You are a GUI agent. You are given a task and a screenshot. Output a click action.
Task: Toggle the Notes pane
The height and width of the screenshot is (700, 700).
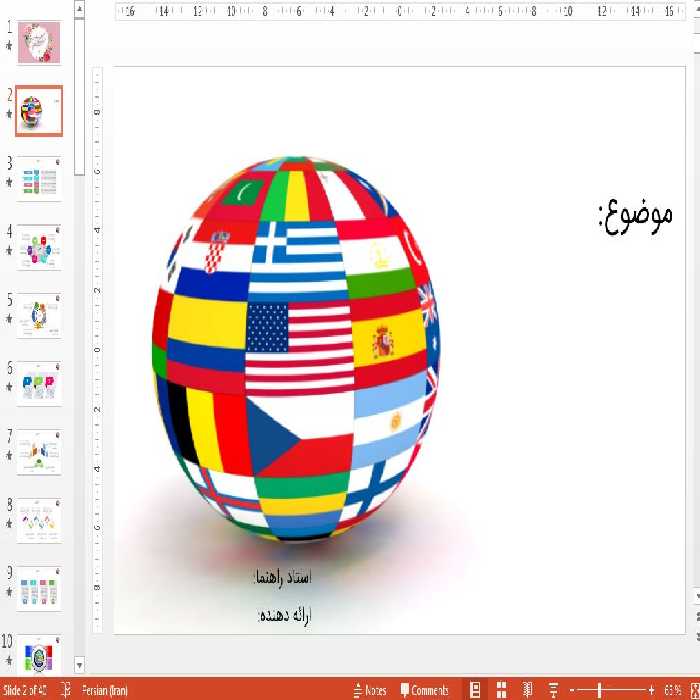coord(369,690)
